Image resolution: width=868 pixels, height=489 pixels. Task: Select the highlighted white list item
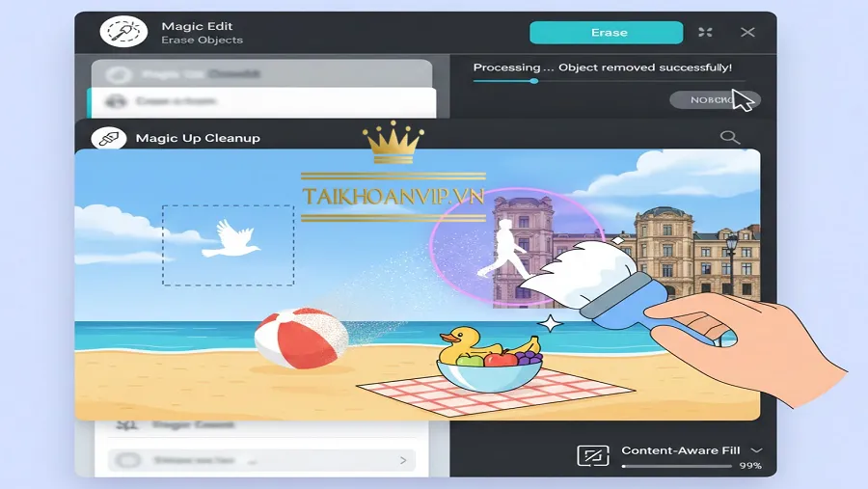point(261,102)
